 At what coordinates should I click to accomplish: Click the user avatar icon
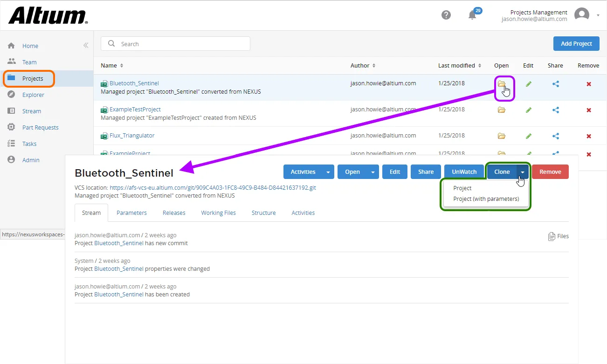tap(581, 15)
